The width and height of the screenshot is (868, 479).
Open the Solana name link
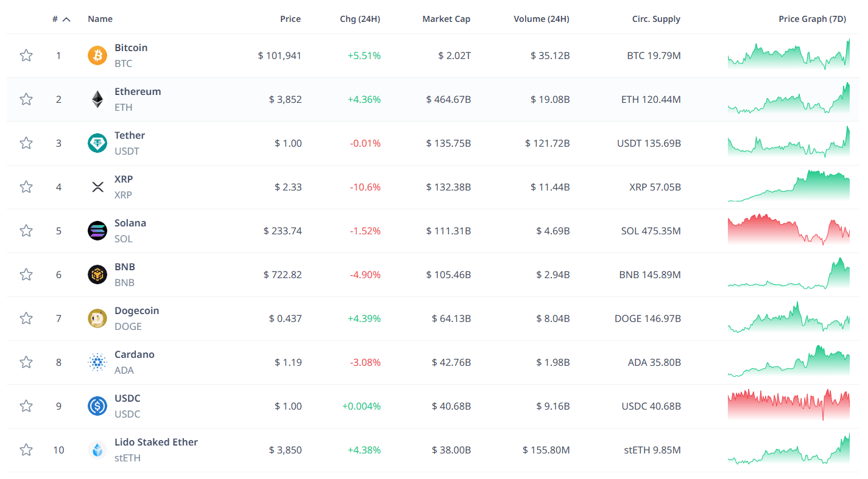coord(130,223)
